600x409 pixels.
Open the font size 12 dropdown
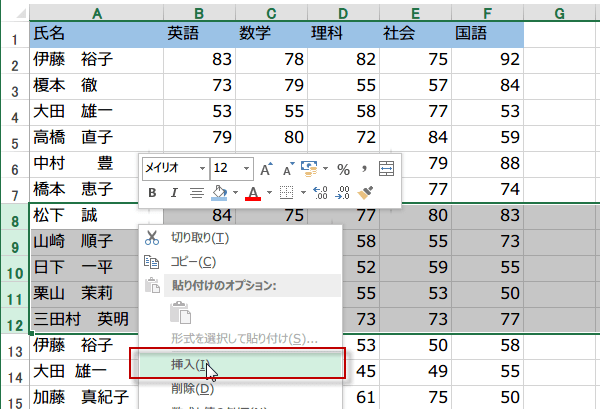pos(246,169)
